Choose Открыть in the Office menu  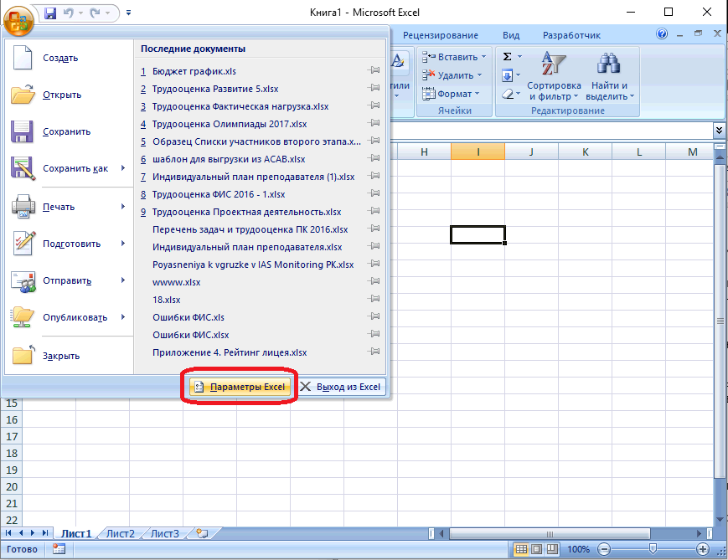[70, 95]
